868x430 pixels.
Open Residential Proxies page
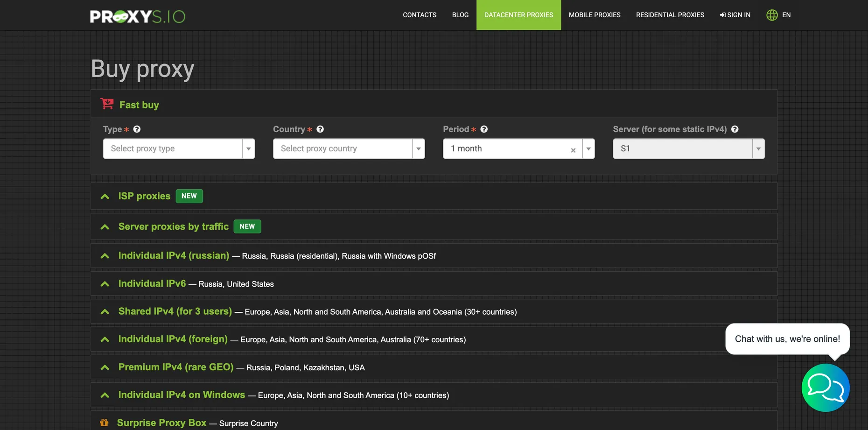pyautogui.click(x=670, y=15)
